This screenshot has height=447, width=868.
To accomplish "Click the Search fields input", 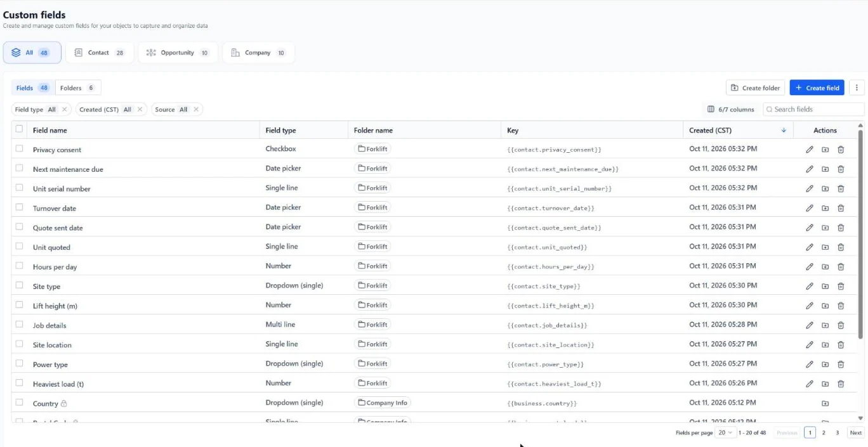I will [x=813, y=110].
